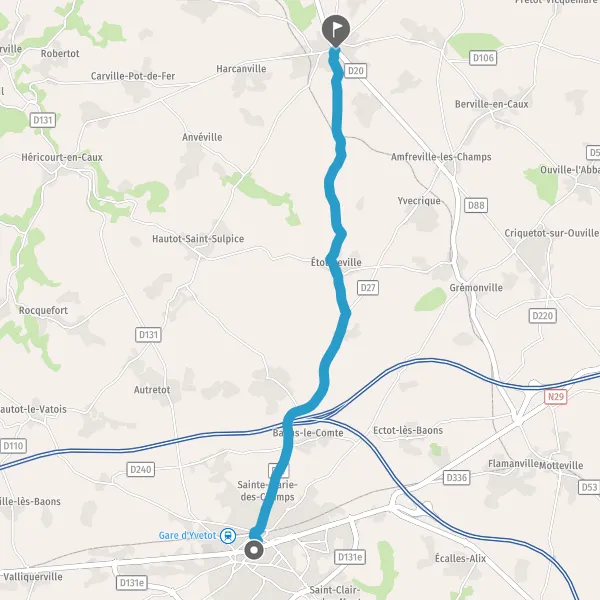This screenshot has width=600, height=600.
Task: Click the D20 road shield
Action: (x=355, y=71)
